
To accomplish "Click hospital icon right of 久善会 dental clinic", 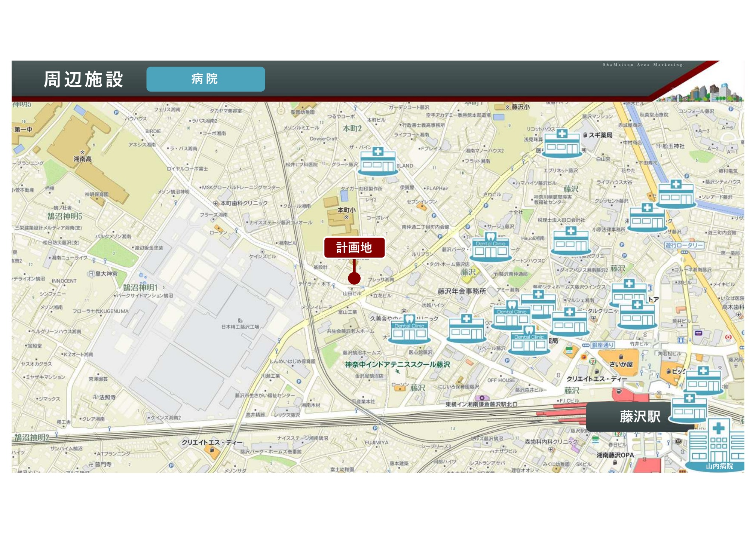I will [x=466, y=329].
